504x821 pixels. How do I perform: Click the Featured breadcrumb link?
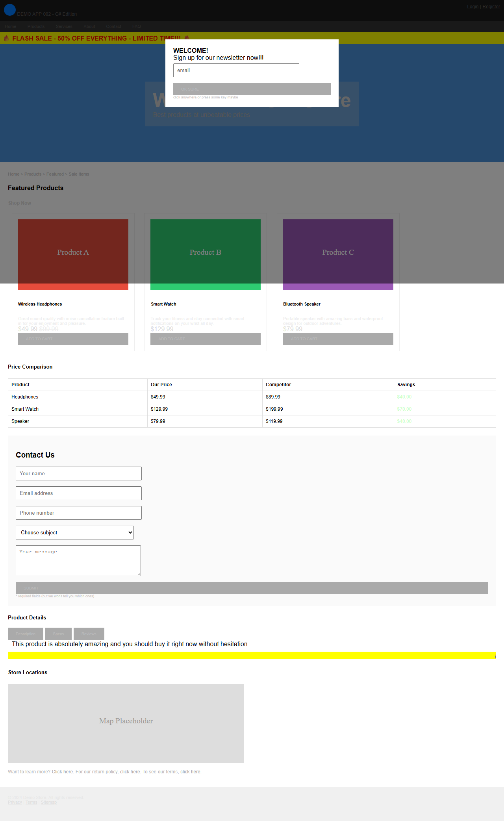[55, 174]
